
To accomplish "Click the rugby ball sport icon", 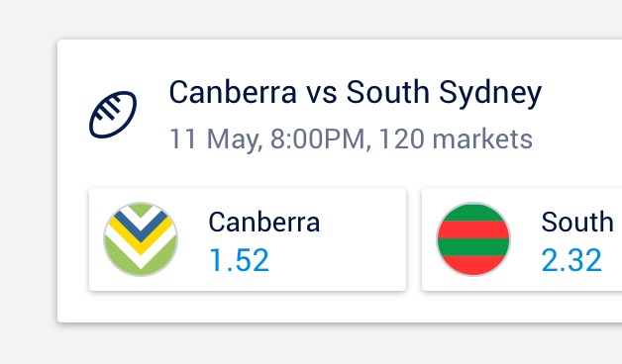I will pyautogui.click(x=113, y=115).
